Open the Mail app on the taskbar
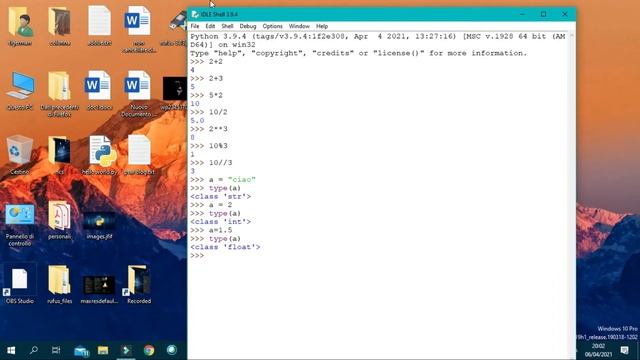The height and width of the screenshot is (360, 640). point(81,351)
